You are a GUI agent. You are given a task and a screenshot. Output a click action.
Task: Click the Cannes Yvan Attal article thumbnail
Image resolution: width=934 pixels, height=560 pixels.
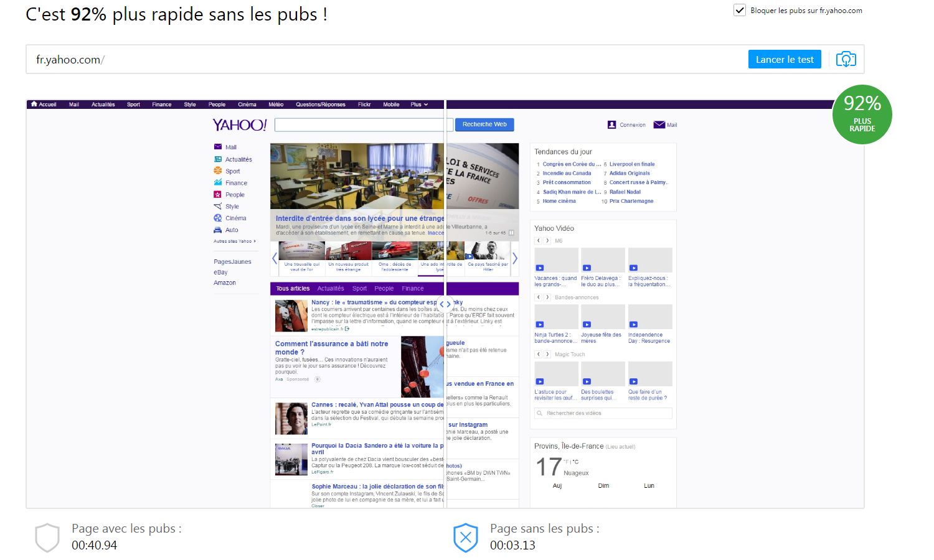pos(291,419)
